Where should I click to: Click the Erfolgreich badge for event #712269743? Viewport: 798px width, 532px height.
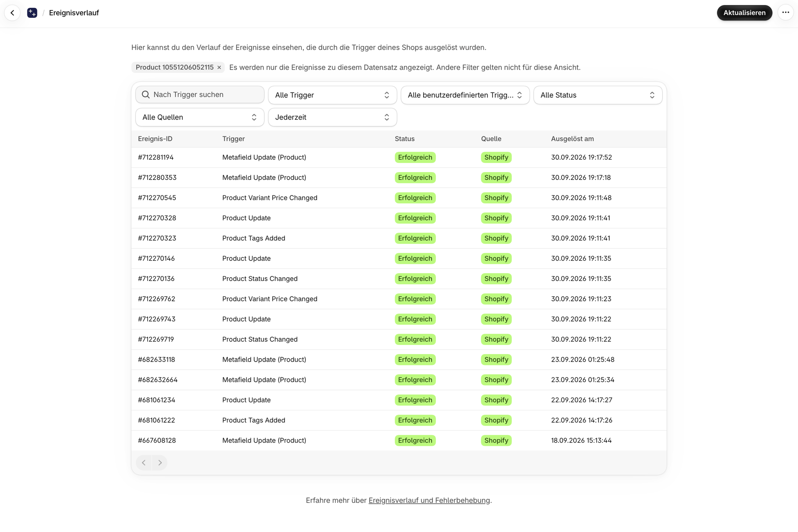pyautogui.click(x=415, y=319)
